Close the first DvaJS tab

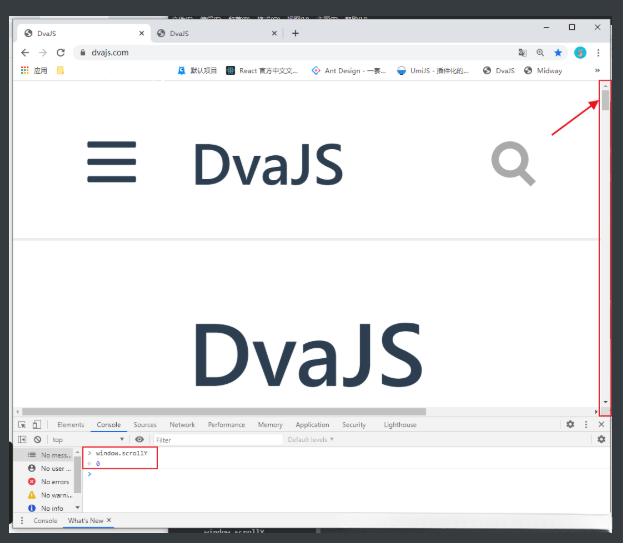(x=141, y=33)
